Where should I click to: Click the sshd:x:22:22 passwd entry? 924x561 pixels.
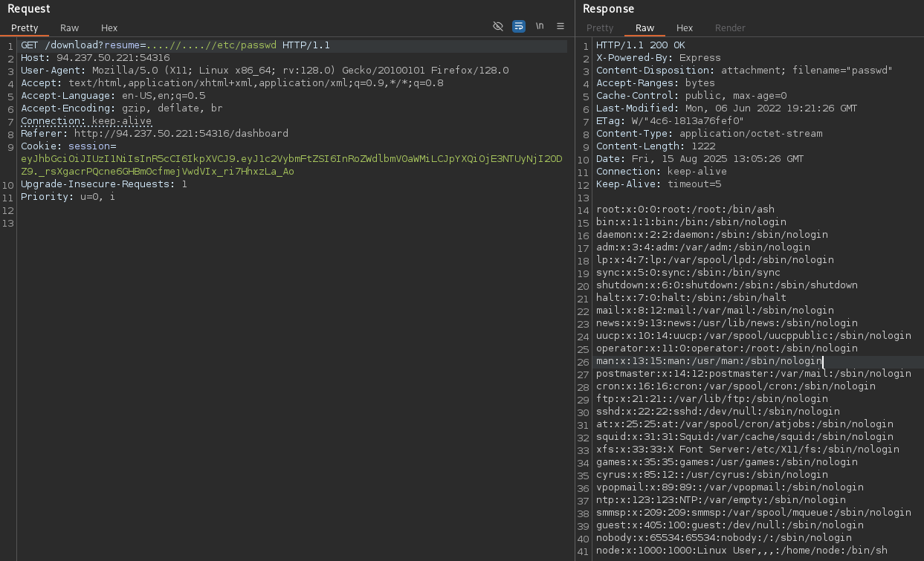718,412
